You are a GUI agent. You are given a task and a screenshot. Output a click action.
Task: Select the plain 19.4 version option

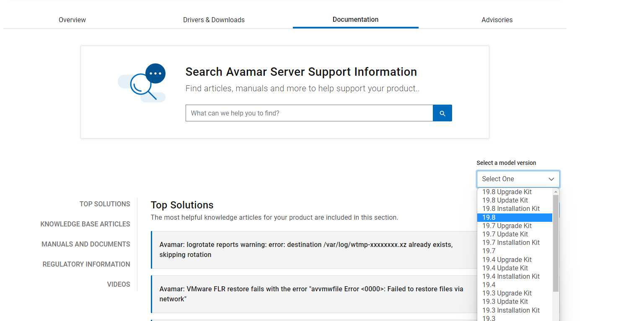[x=515, y=285]
